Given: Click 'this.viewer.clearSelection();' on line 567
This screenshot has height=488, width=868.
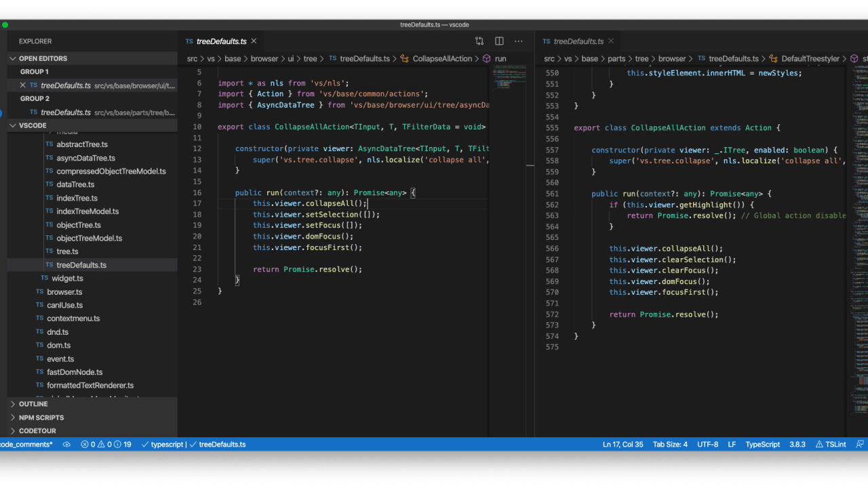Looking at the screenshot, I should tap(672, 260).
